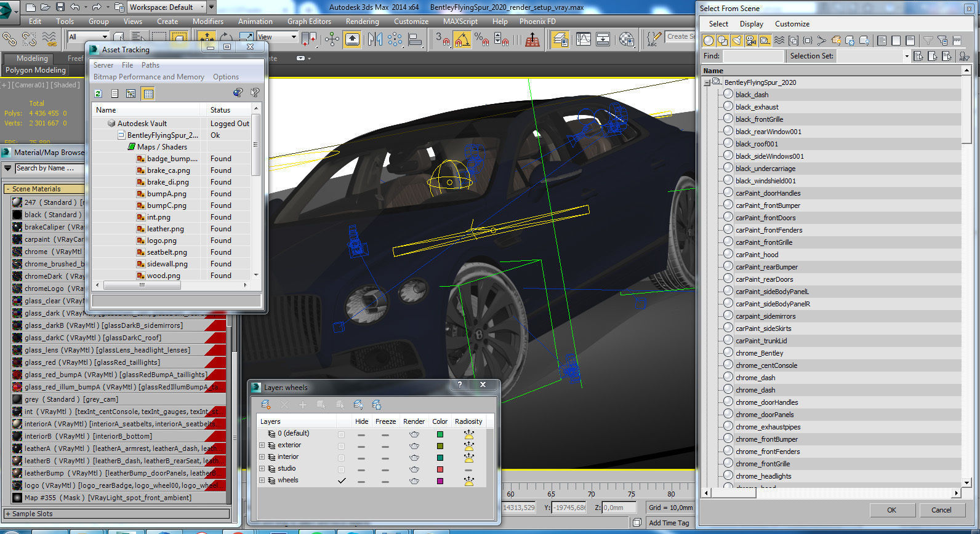Open the Graph Editors menu
The width and height of the screenshot is (980, 534).
point(309,21)
